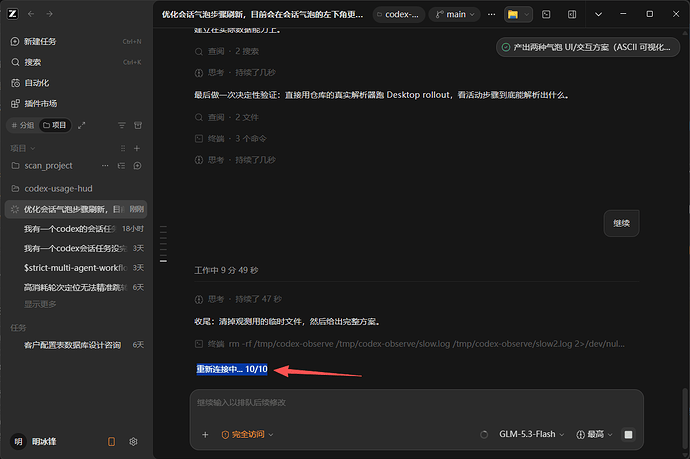Image resolution: width=690 pixels, height=459 pixels.
Task: Go back with the left arrow
Action: click(x=31, y=14)
